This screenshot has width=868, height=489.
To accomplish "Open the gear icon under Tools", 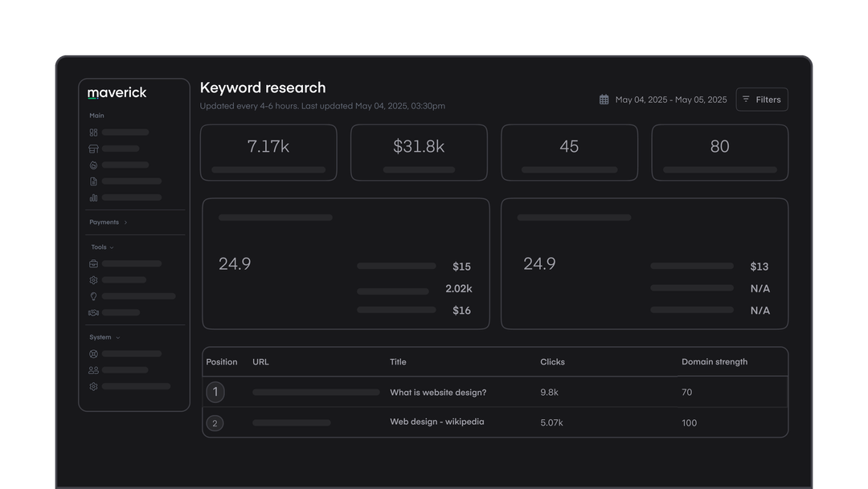I will tap(93, 280).
